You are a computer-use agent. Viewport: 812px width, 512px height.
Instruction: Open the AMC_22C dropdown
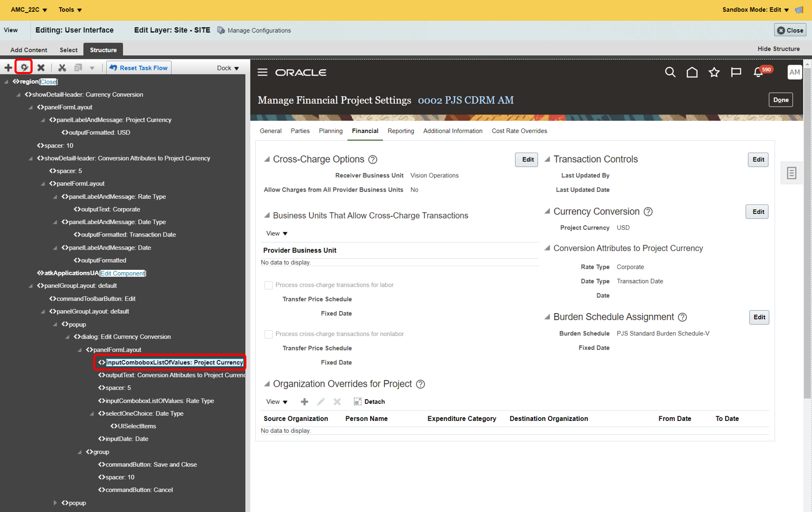coord(29,10)
